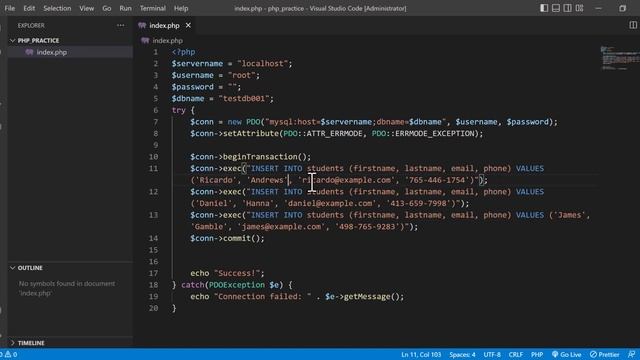Click line number 11 in gutter

153,168
